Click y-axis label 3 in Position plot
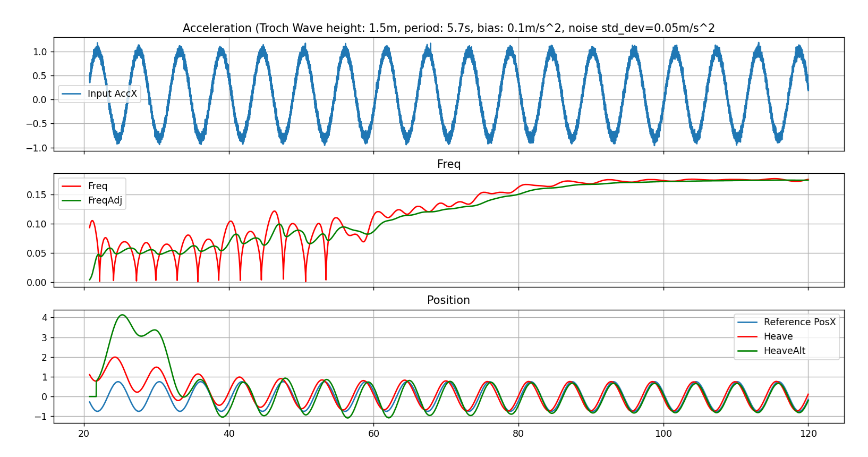 point(45,337)
